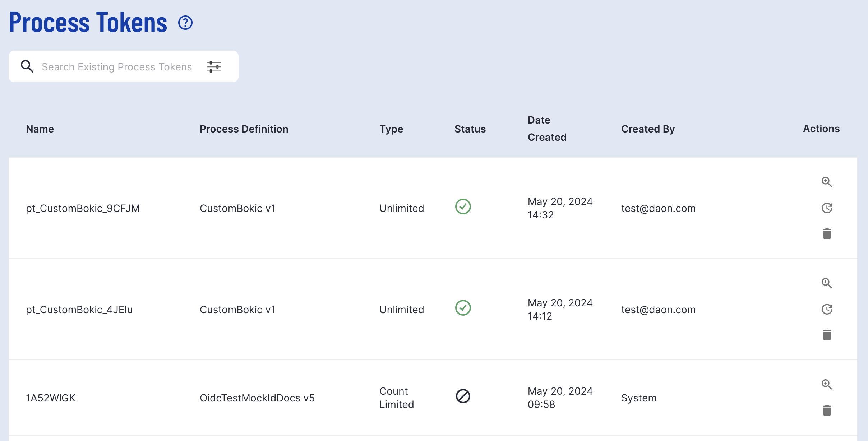View details of pt_CustomBokic_4JEIu token
This screenshot has width=868, height=441.
point(827,283)
